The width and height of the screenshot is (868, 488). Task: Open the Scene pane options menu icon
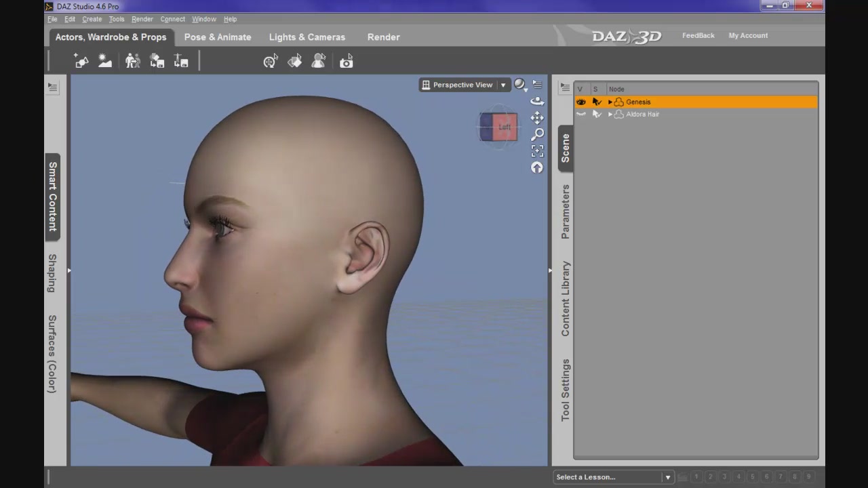tap(564, 88)
